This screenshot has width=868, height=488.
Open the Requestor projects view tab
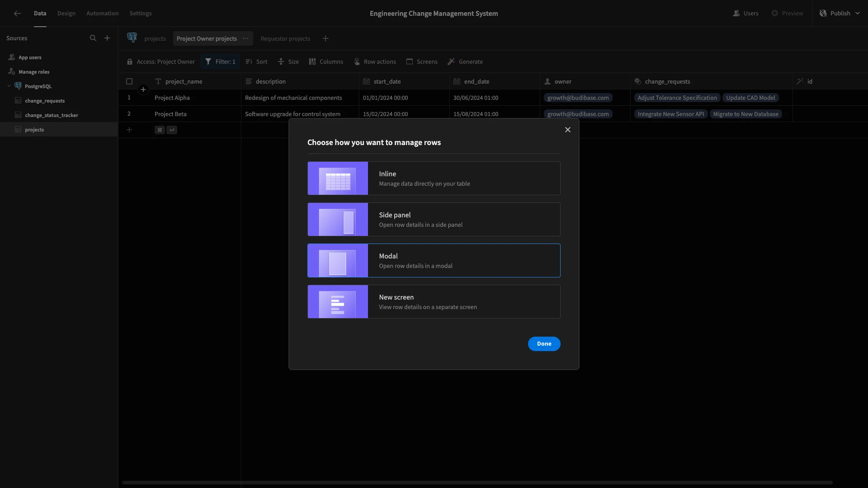click(285, 38)
